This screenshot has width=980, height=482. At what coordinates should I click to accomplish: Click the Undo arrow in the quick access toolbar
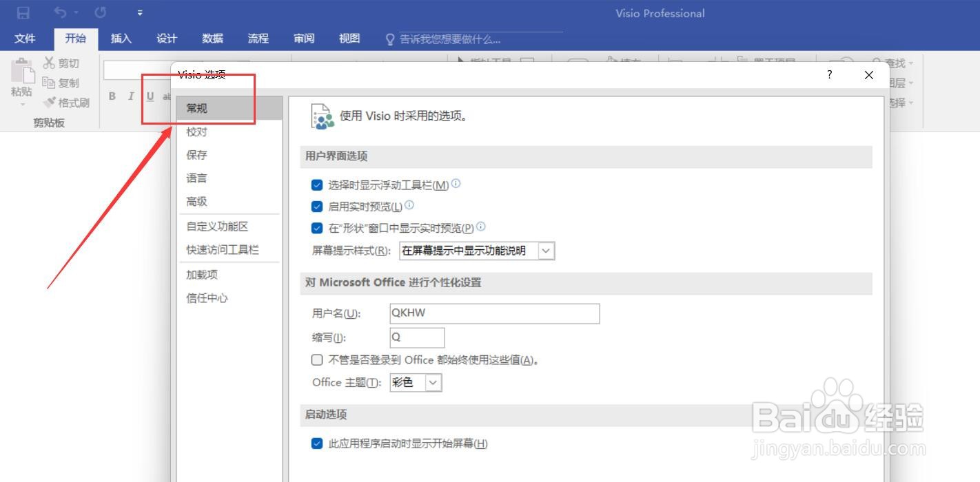[x=61, y=12]
